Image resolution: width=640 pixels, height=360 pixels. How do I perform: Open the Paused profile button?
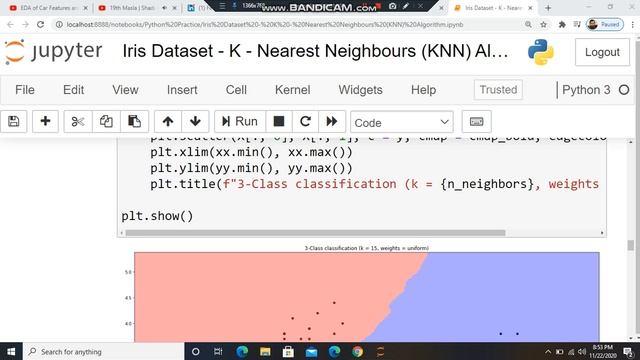604,24
